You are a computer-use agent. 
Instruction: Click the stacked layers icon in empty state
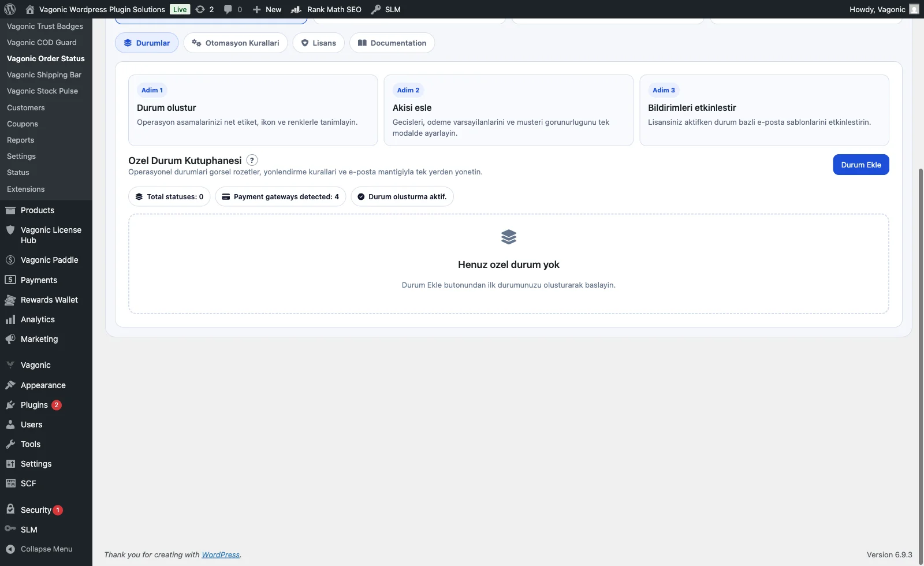[509, 237]
